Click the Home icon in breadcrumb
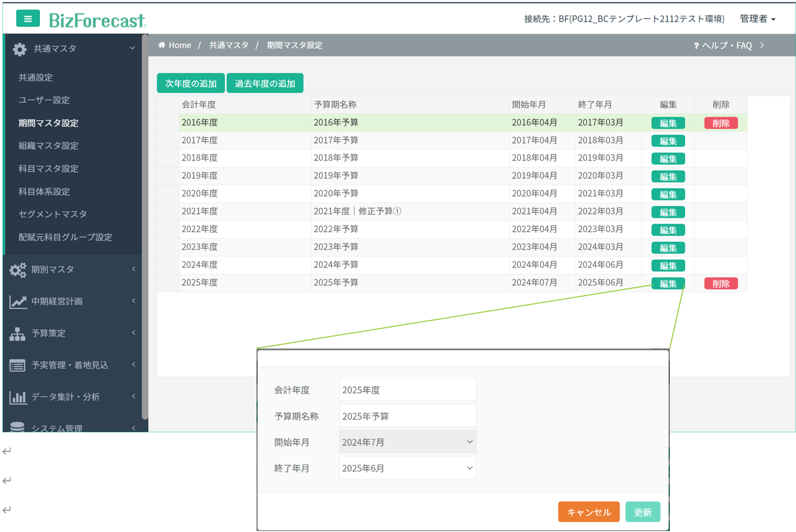 click(x=162, y=45)
